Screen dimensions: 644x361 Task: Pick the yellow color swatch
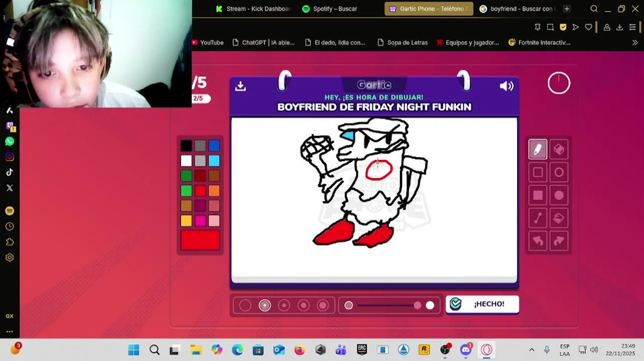[x=186, y=221]
